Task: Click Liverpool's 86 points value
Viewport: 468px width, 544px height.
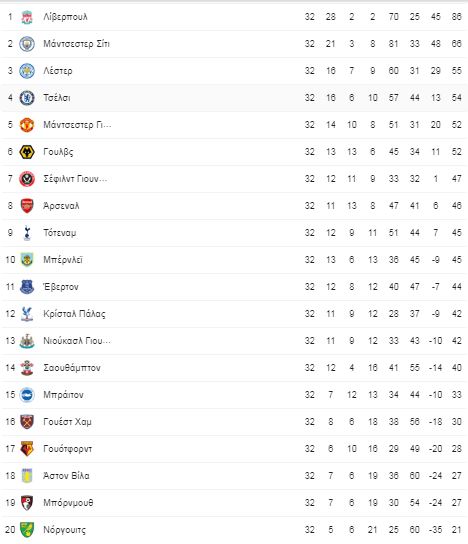Action: click(x=457, y=17)
